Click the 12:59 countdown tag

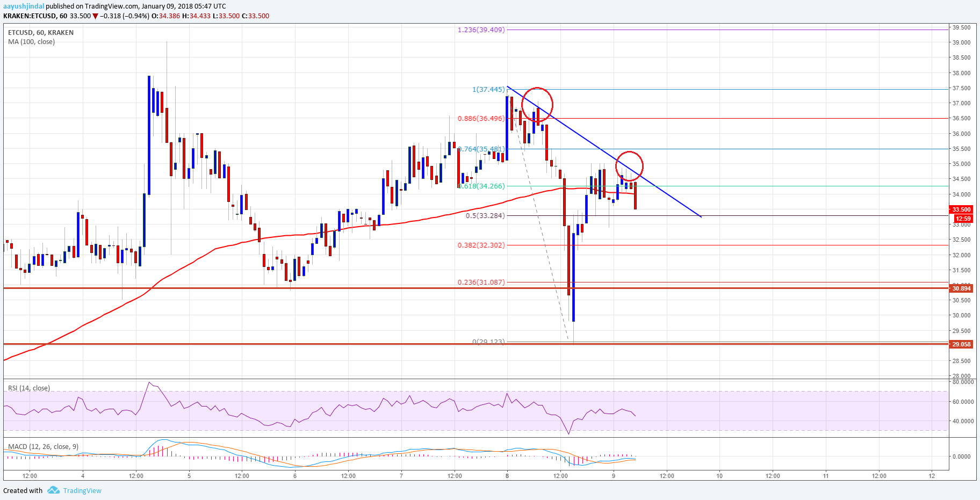click(963, 219)
